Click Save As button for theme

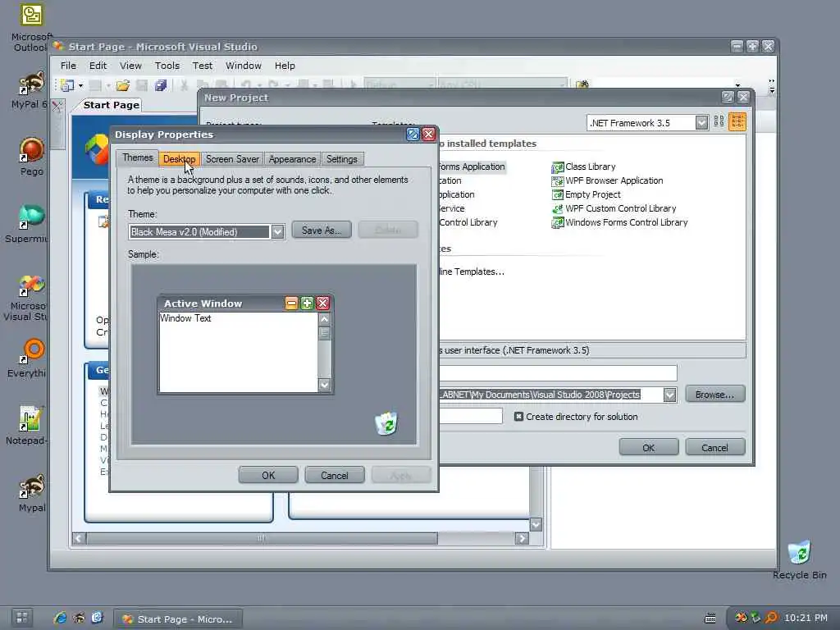(x=322, y=231)
